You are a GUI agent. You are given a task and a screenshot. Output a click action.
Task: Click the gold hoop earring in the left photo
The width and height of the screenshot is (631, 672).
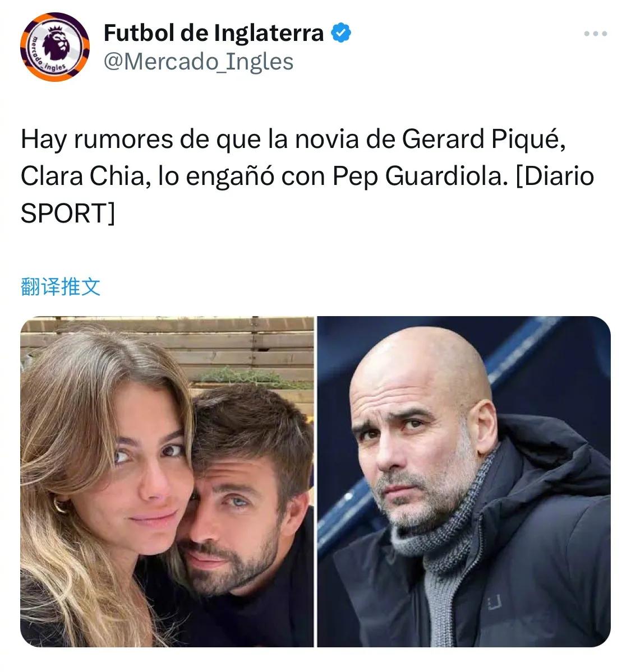[x=61, y=504]
